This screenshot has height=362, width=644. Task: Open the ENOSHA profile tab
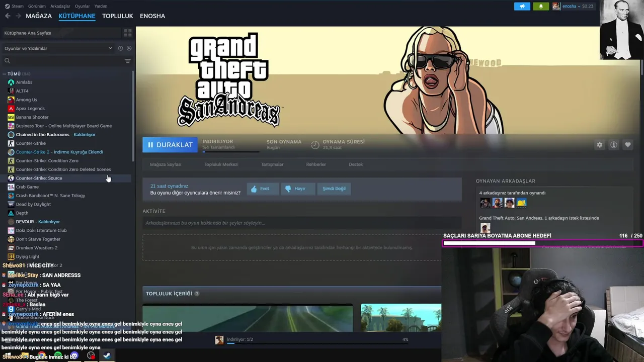[152, 16]
